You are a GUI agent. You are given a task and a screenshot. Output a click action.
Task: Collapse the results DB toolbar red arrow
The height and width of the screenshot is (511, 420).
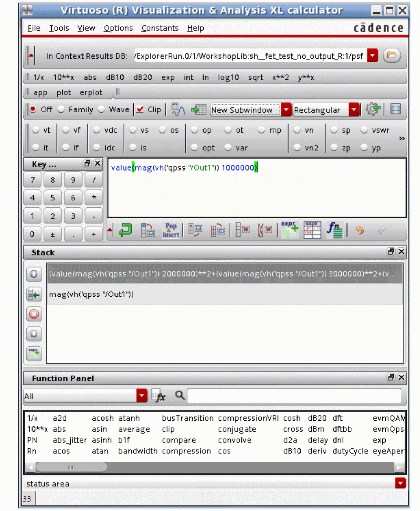click(x=31, y=56)
